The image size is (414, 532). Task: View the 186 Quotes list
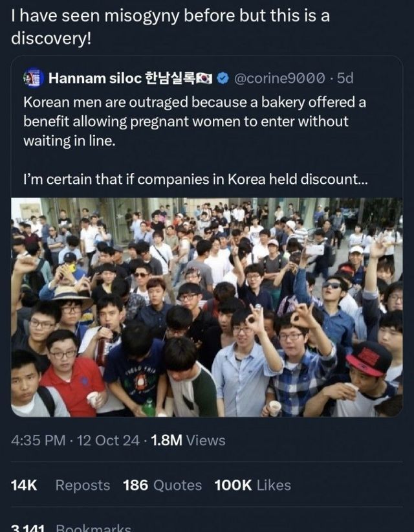(162, 485)
